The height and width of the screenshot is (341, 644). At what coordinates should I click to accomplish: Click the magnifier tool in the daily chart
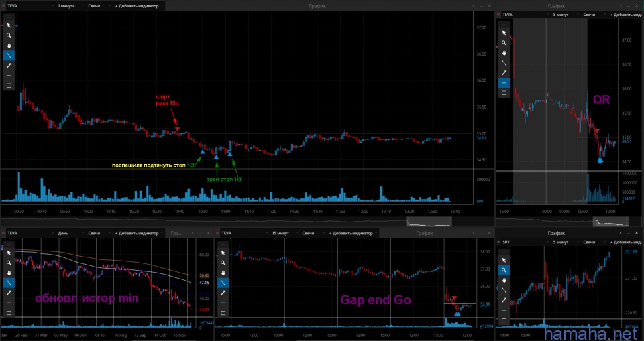tap(9, 263)
